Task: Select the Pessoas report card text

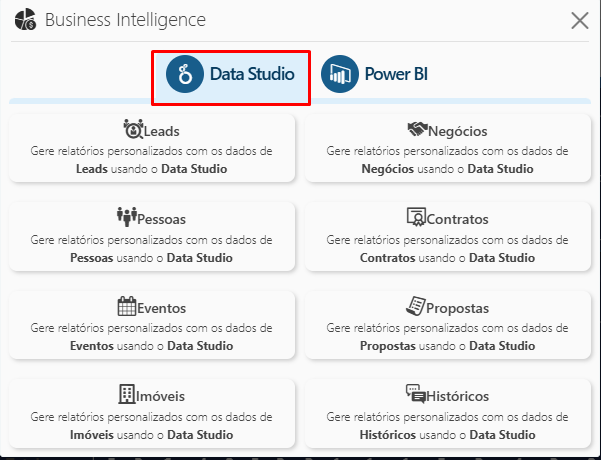Action: point(152,249)
